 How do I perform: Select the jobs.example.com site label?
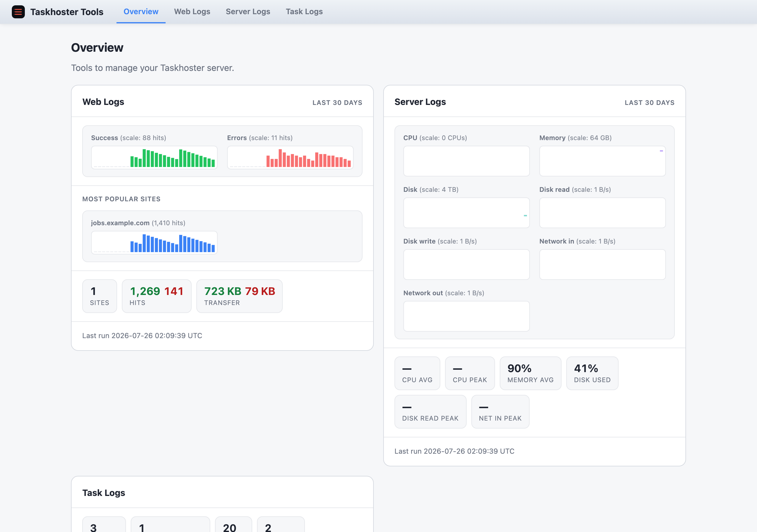tap(120, 223)
